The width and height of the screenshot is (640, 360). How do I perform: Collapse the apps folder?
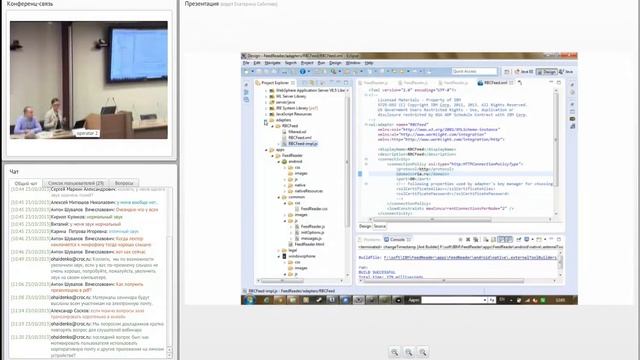267,150
